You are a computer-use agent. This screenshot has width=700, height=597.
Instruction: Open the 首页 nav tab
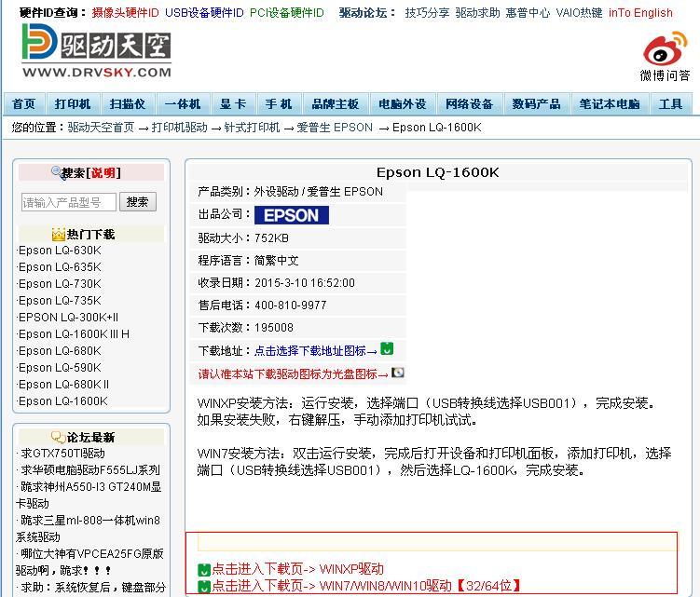23,104
